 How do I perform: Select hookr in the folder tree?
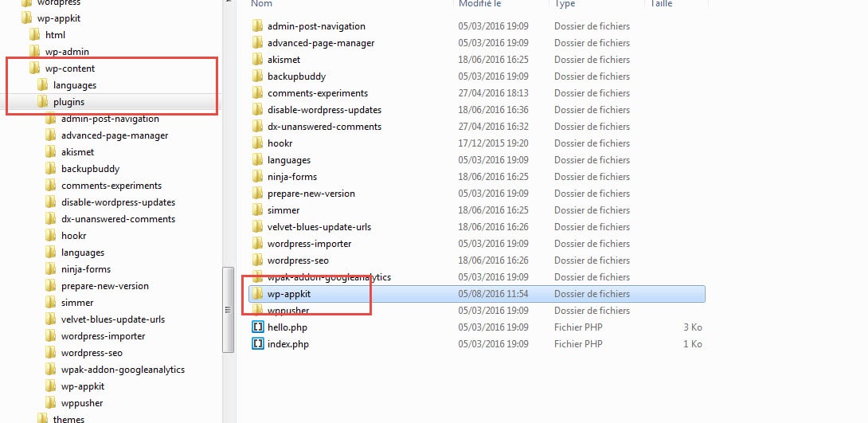click(73, 235)
